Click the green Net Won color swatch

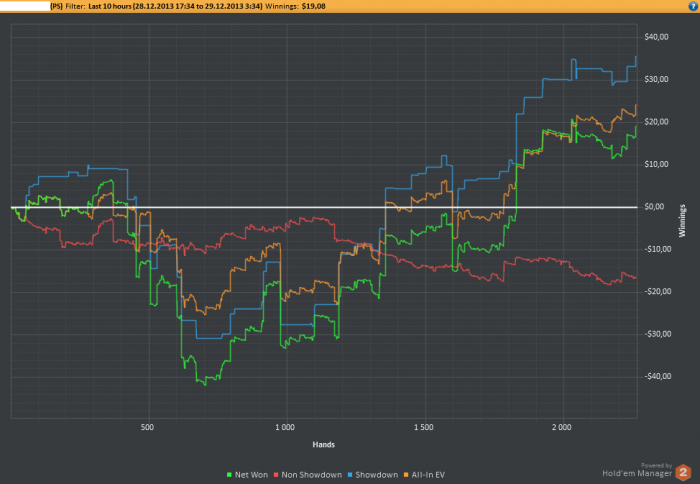[x=229, y=475]
